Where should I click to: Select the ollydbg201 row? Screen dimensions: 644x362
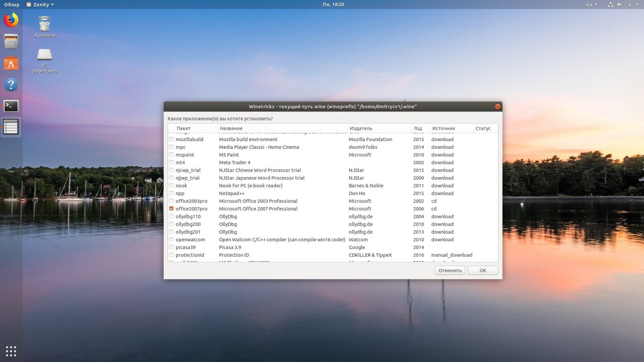pos(333,232)
